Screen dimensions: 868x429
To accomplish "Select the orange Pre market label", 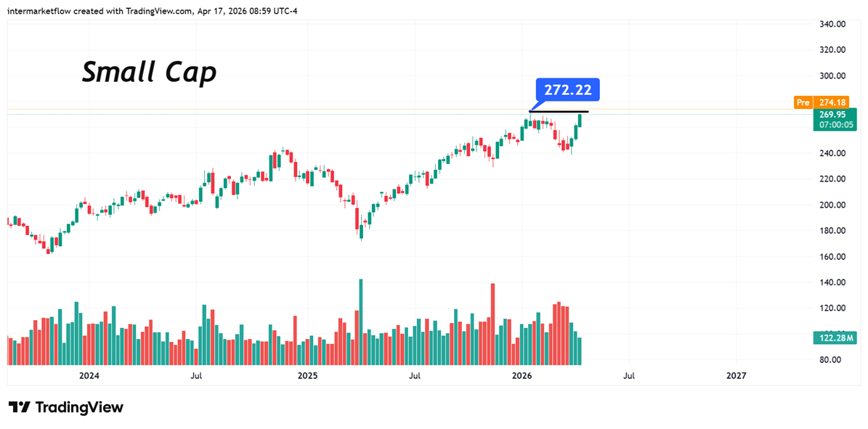I will pyautogui.click(x=803, y=102).
